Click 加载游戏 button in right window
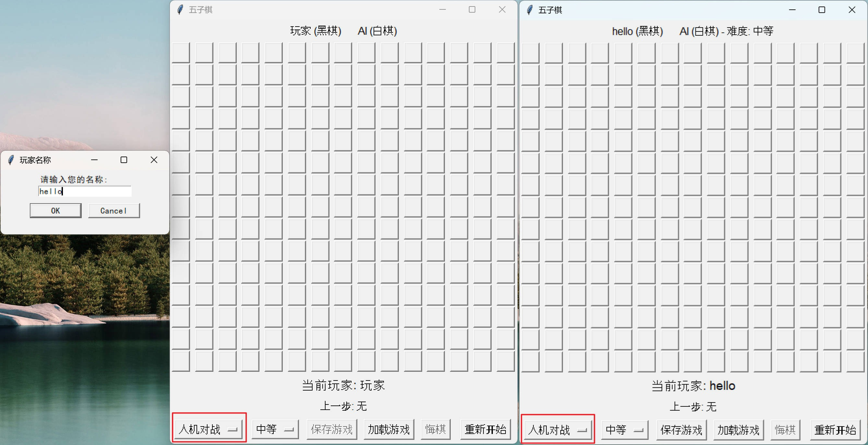868x445 pixels. click(x=738, y=430)
